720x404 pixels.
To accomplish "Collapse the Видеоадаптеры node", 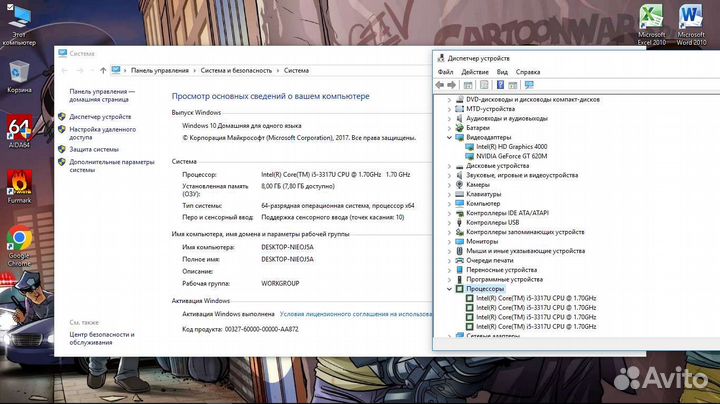I will 450,137.
